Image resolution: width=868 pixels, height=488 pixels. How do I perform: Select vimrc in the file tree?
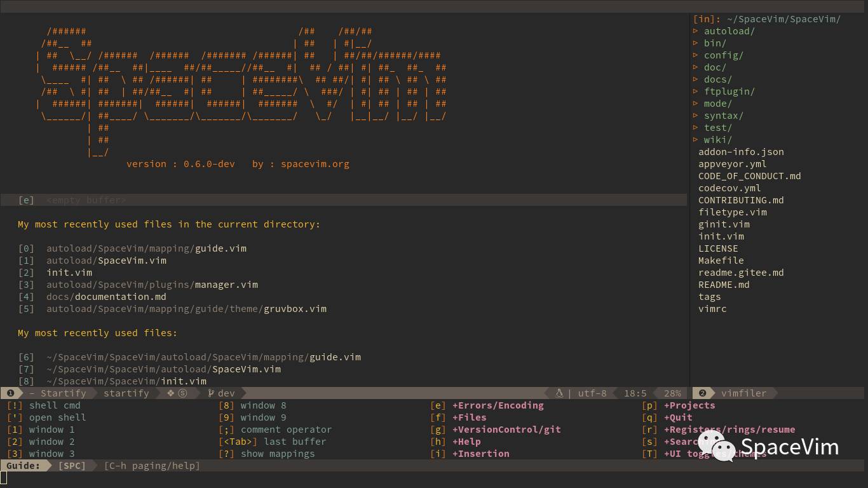pyautogui.click(x=712, y=309)
